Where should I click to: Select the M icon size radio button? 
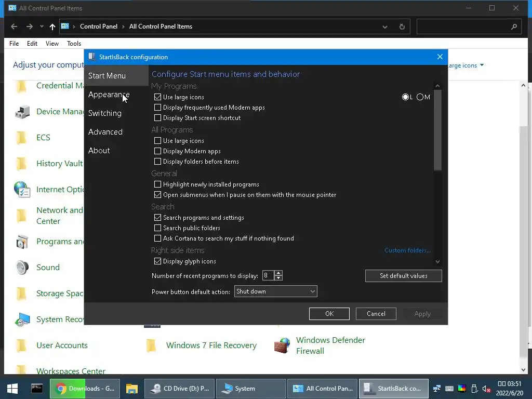coord(420,97)
